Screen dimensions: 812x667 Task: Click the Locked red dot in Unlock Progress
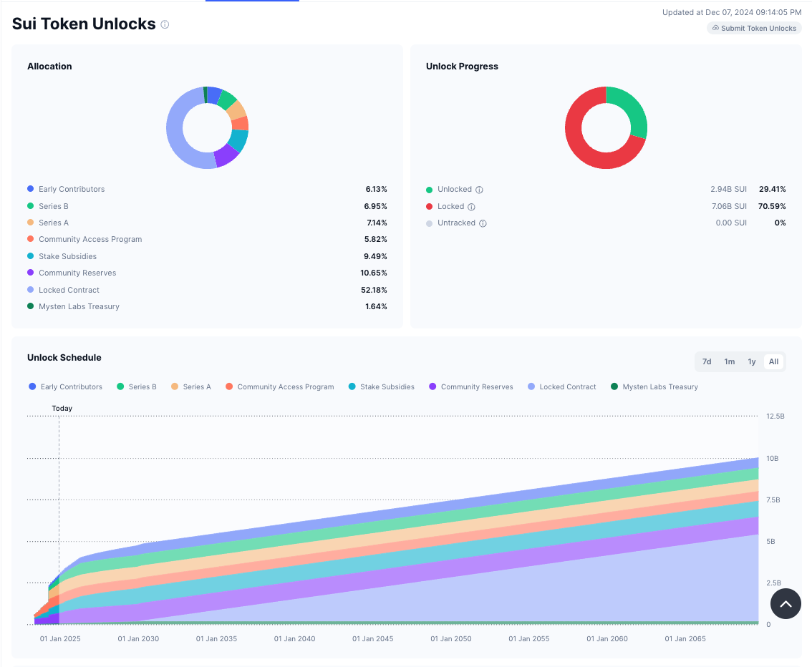point(430,206)
